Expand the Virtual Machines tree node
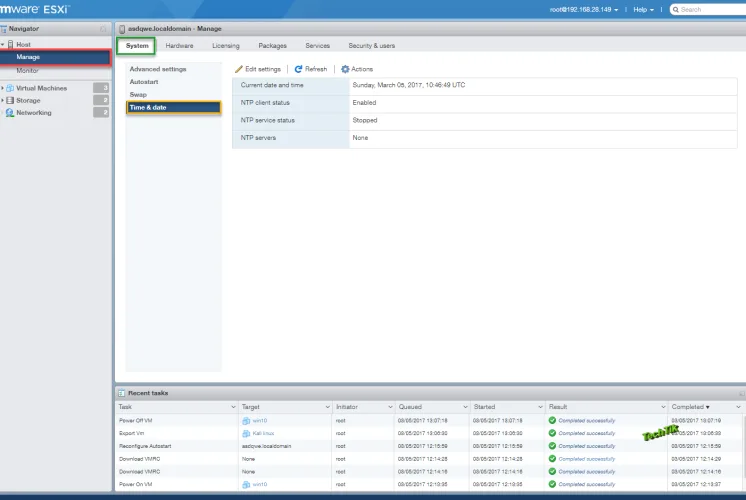Image resolution: width=746 pixels, height=500 pixels. click(3, 88)
